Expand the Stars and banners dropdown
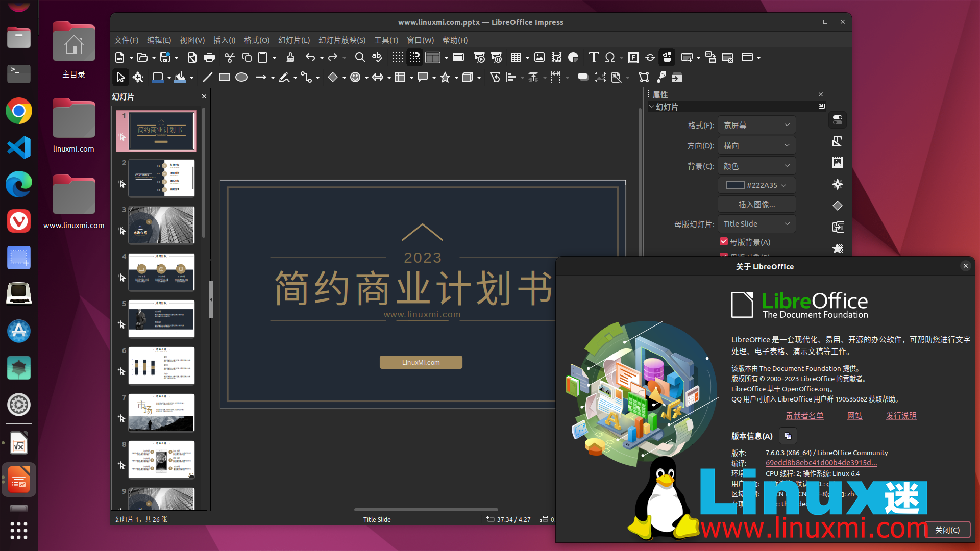 [x=456, y=78]
